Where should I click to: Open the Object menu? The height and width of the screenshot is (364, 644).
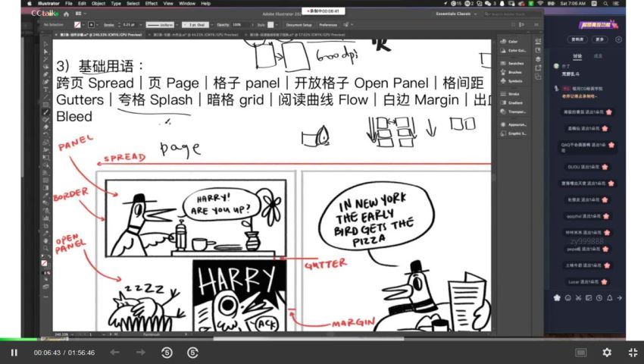point(98,3)
